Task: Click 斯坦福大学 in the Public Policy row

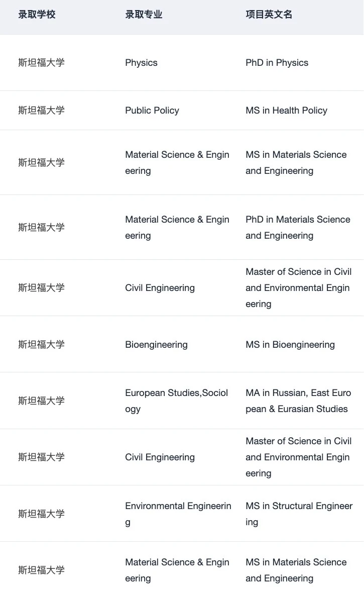Action: click(41, 111)
